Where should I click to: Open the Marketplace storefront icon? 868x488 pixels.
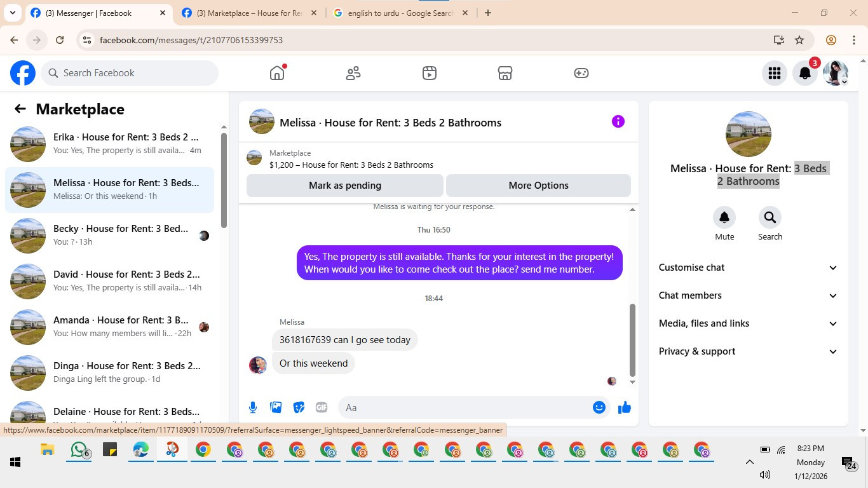tap(505, 73)
